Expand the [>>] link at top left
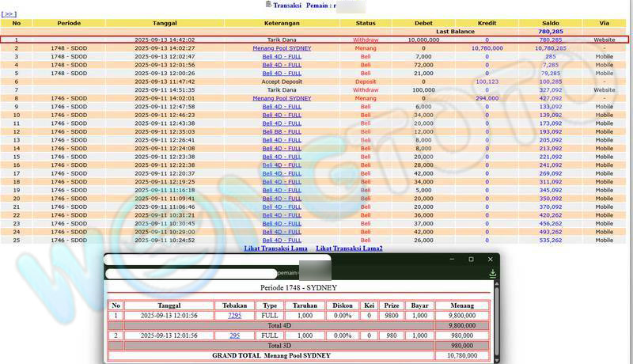The height and width of the screenshot is (364, 633). point(9,14)
